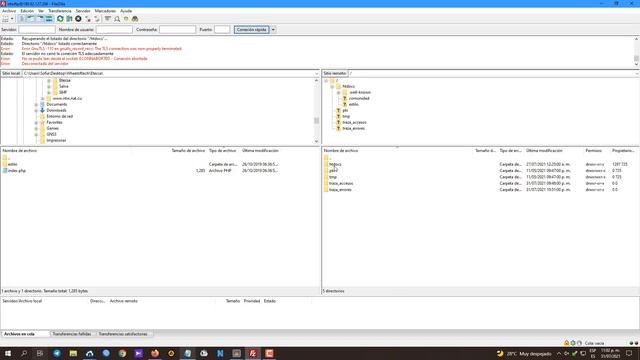Viewport: 640px width, 360px height.
Task: Focus the Contraseña password field
Action: pyautogui.click(x=177, y=29)
